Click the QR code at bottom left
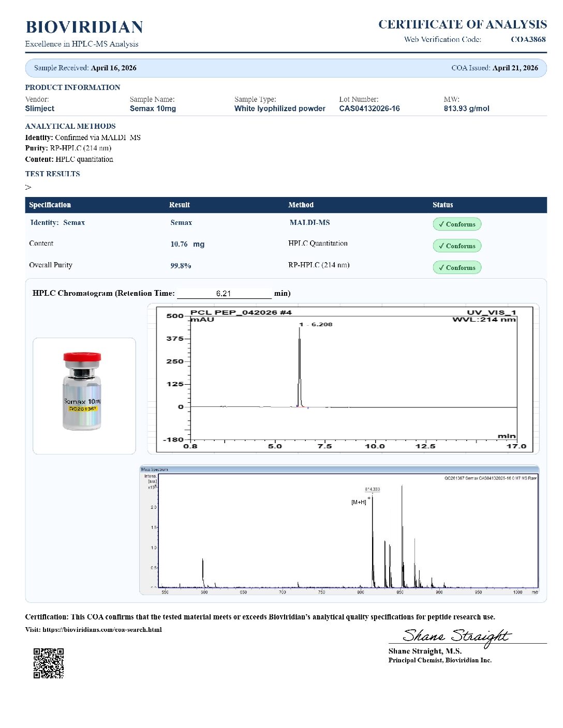Screen dimensions: 563x728 (49, 663)
